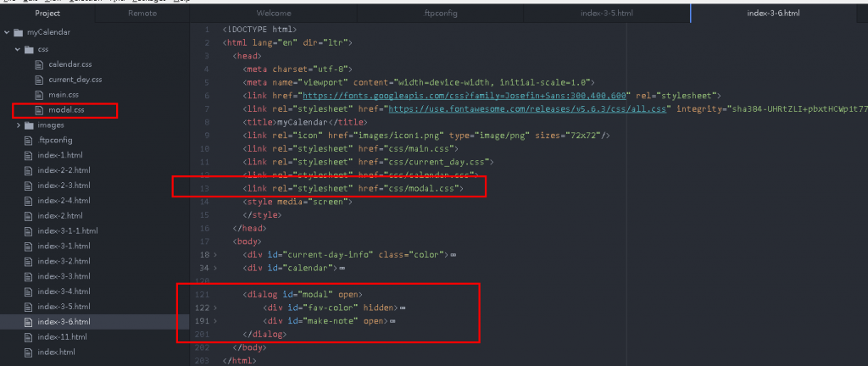
Task: Select the index-3-6.html editor tab
Action: point(773,14)
